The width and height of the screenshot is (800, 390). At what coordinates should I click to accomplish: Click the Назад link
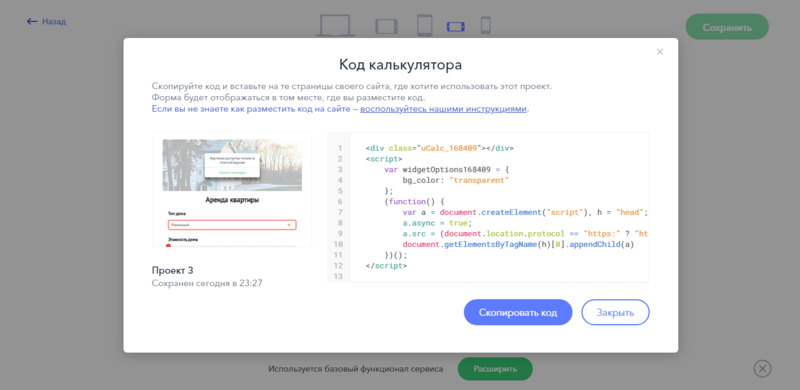pos(54,21)
